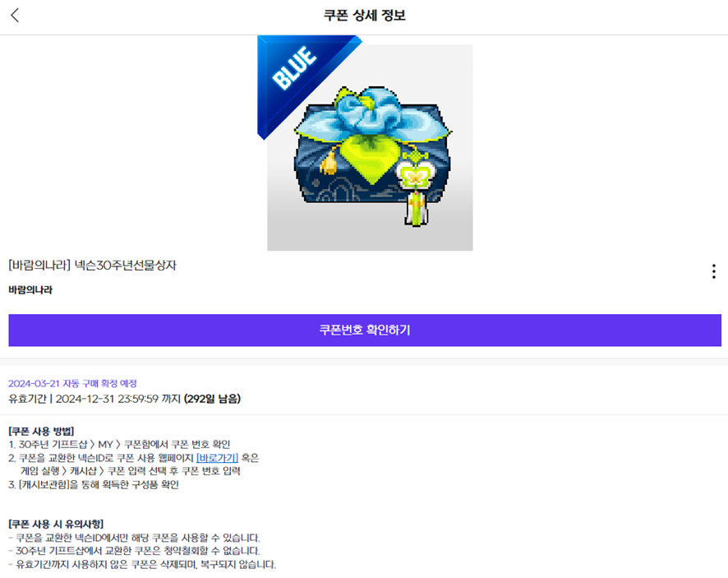The image size is (728, 578).
Task: Click step 1 about 30주년 기프트샵 MY 쿠폰함
Action: [119, 445]
